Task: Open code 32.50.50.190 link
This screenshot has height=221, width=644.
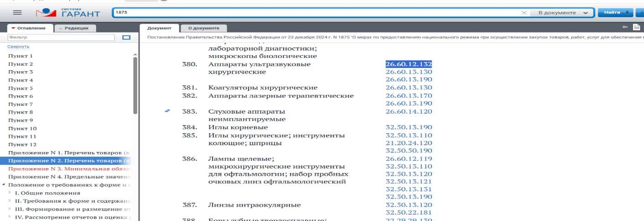Action: pos(409,151)
